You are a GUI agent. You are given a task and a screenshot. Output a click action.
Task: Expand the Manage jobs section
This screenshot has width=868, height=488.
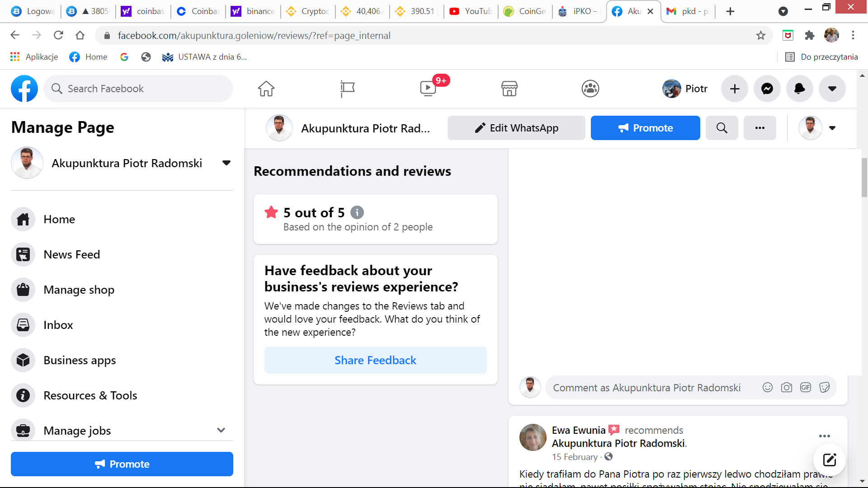click(221, 430)
